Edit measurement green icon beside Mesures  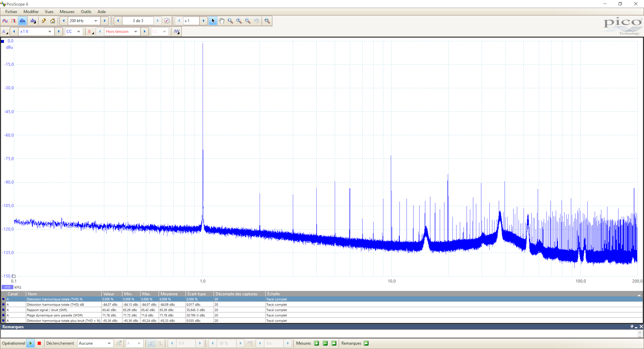334,343
